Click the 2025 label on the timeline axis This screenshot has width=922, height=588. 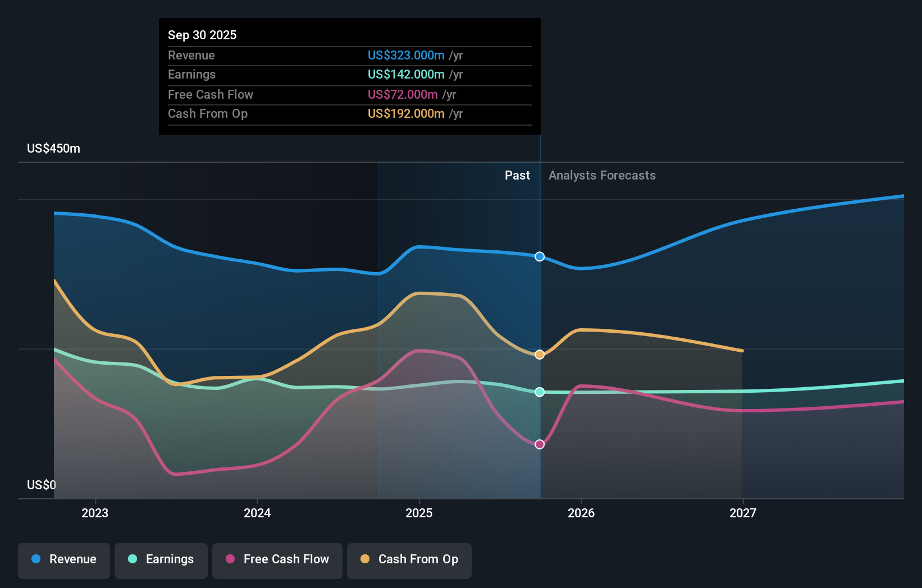[419, 513]
